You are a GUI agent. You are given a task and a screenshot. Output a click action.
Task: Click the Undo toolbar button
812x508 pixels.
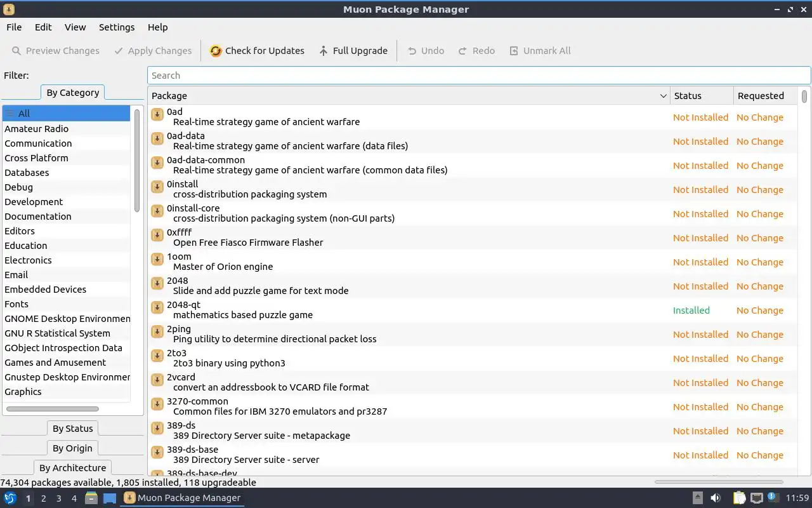[x=426, y=51]
